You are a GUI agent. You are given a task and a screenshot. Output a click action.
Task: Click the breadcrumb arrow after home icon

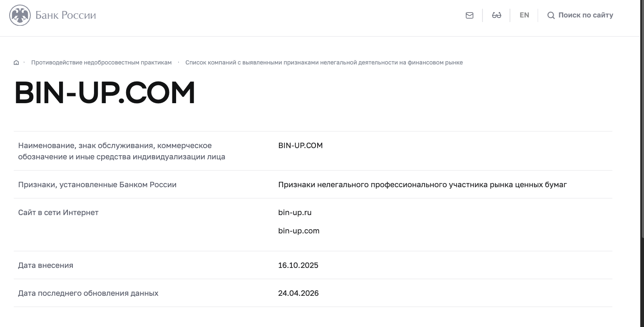pyautogui.click(x=25, y=62)
